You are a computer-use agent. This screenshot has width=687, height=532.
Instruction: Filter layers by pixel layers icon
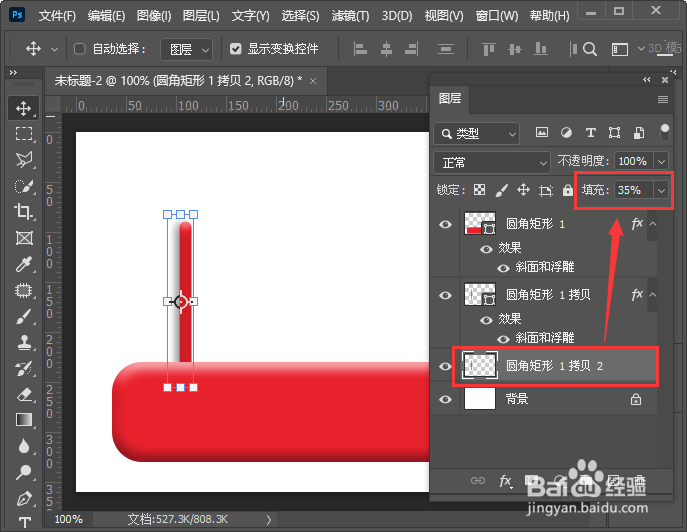tap(542, 132)
